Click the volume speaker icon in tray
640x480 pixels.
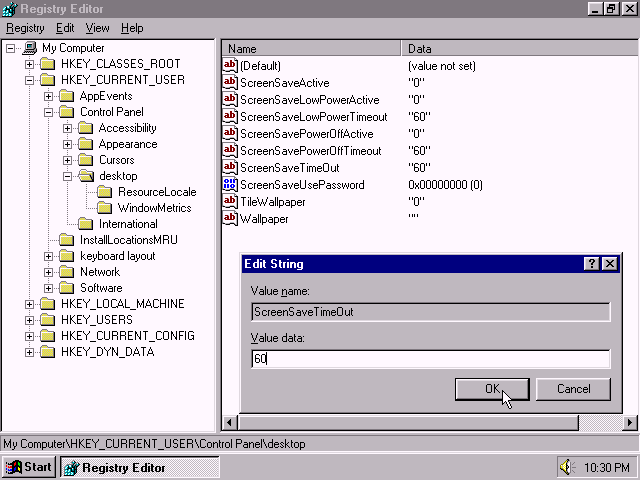(x=567, y=467)
